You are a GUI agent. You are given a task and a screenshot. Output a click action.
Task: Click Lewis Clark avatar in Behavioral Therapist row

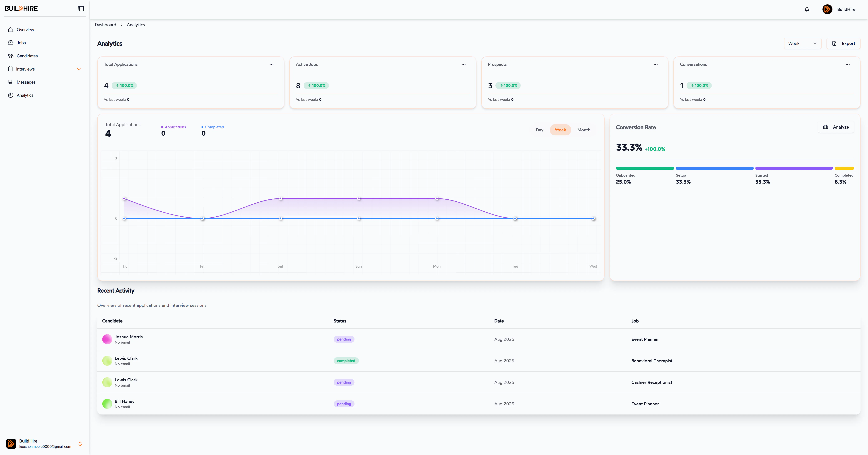[107, 361]
